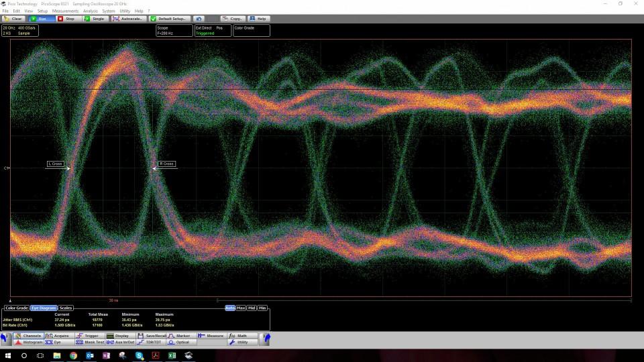Open the Math panel
644x362 pixels.
(241, 335)
